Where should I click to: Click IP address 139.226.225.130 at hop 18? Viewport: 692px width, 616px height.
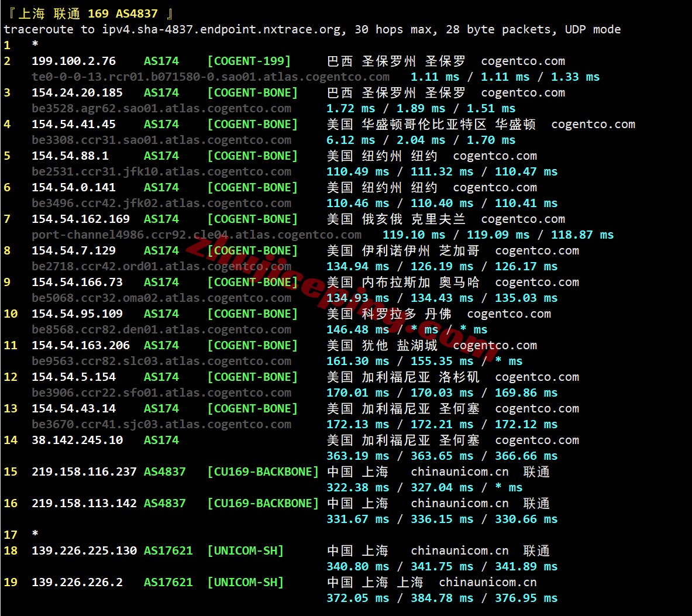point(84,550)
